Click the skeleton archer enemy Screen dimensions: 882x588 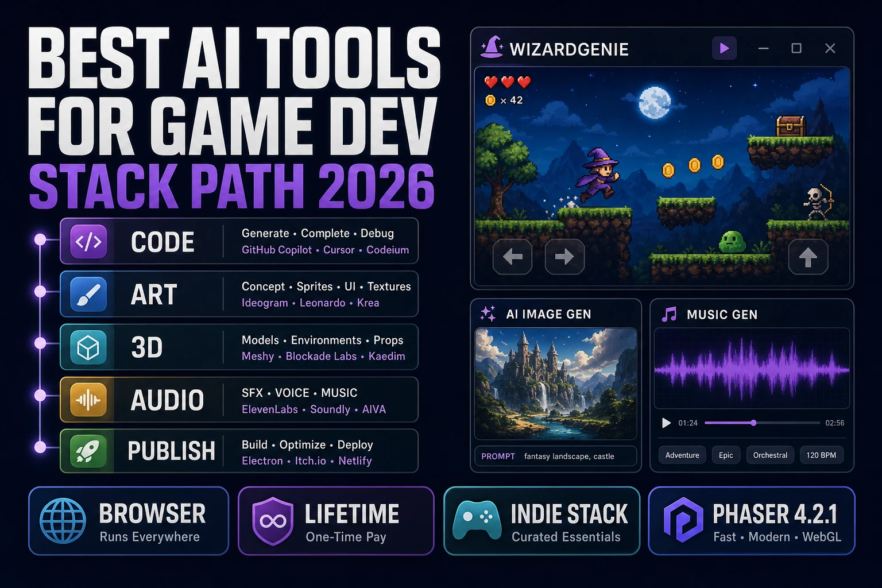[x=819, y=202]
